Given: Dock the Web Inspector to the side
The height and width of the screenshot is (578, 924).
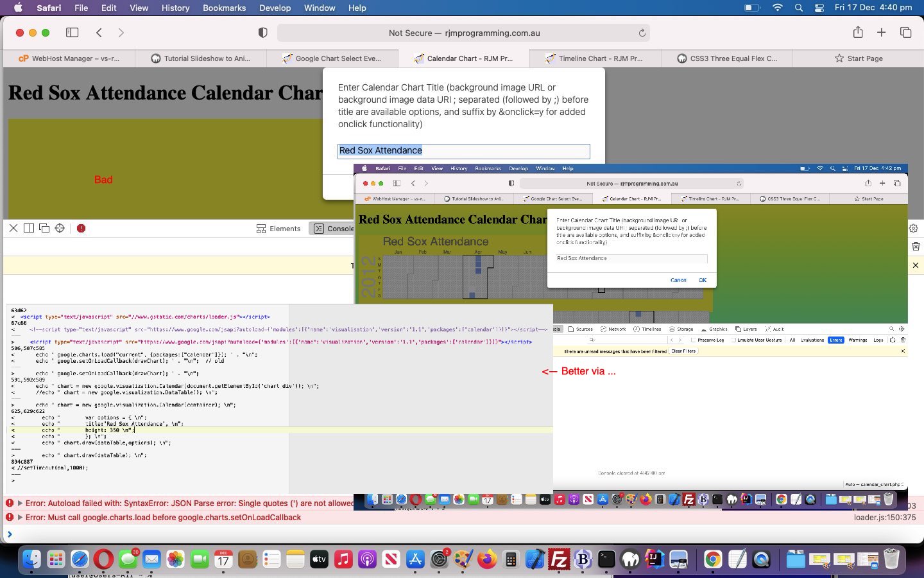Looking at the screenshot, I should (29, 228).
